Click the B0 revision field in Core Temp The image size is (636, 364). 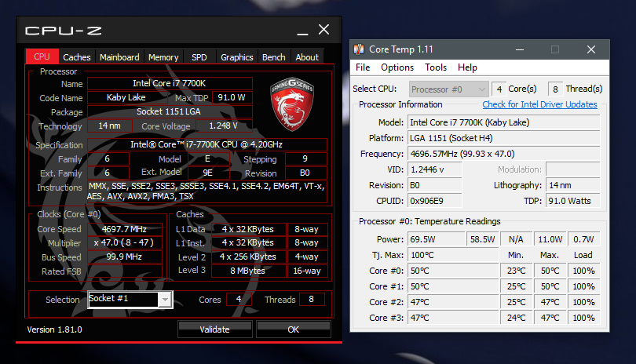coord(434,185)
